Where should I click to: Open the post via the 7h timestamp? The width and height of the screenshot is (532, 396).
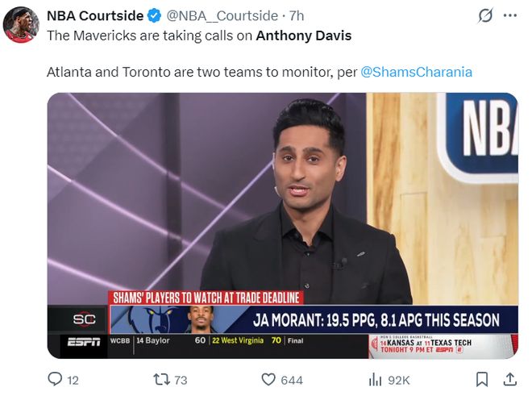pos(297,16)
